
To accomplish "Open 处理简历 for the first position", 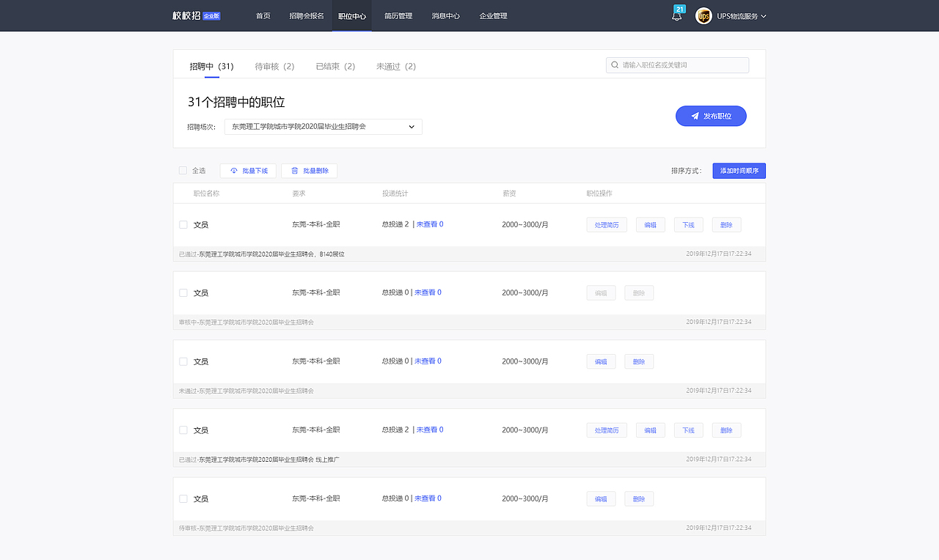I will (x=607, y=224).
